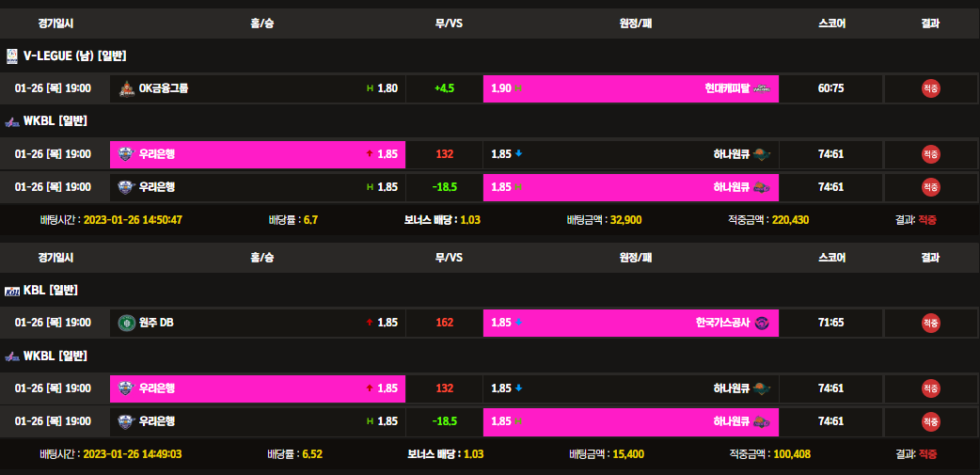Click the 결과 header above the KBL section

tap(930, 258)
